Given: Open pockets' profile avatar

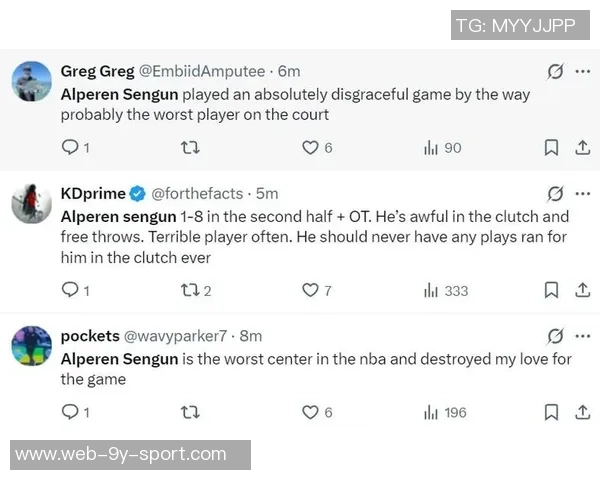Looking at the screenshot, I should coord(31,345).
